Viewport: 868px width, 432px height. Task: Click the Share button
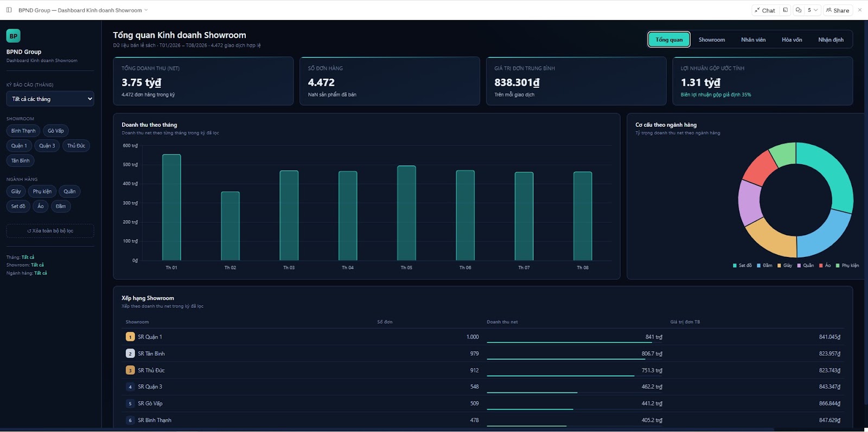tap(838, 10)
